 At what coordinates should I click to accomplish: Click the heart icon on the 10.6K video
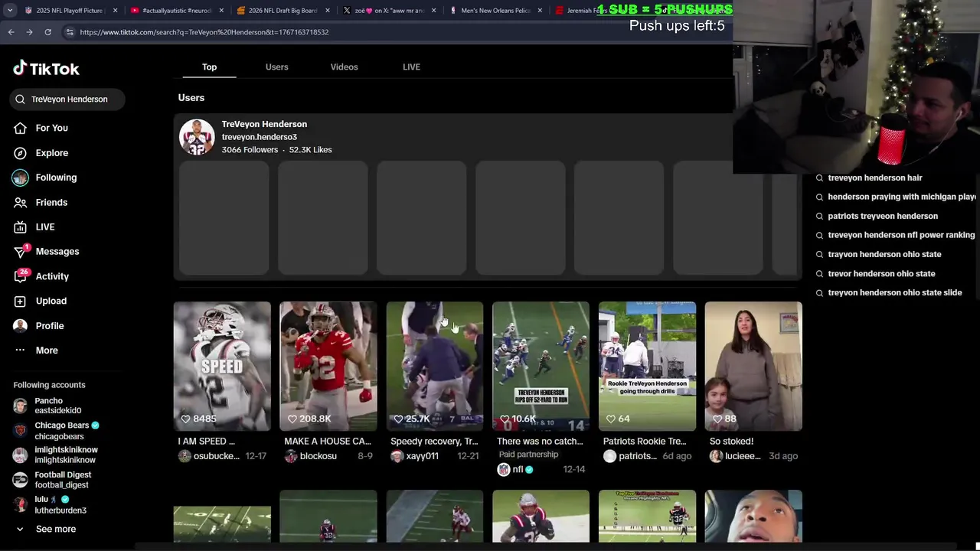pyautogui.click(x=505, y=419)
